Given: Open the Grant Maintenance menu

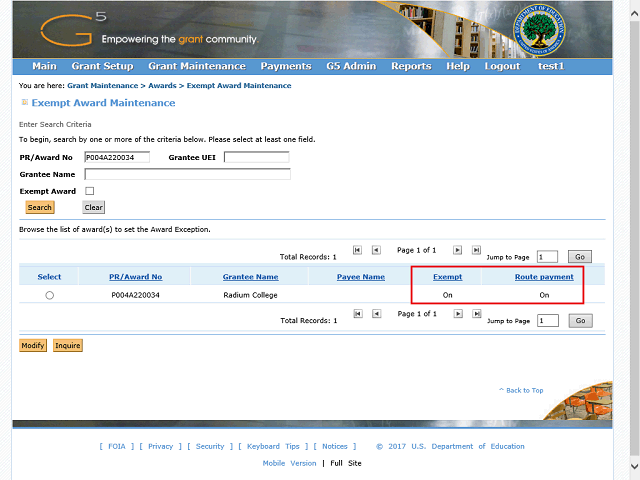Looking at the screenshot, I should 197,66.
